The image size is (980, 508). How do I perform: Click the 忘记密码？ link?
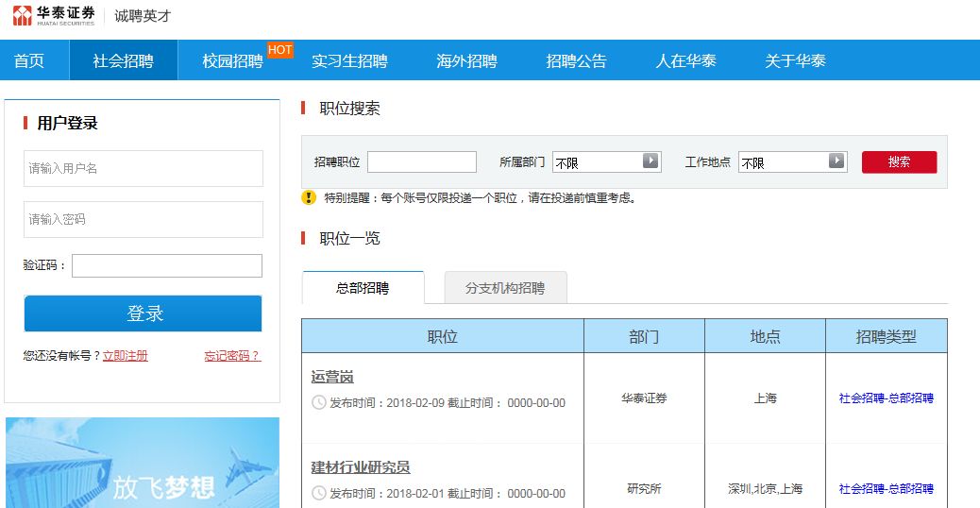232,356
